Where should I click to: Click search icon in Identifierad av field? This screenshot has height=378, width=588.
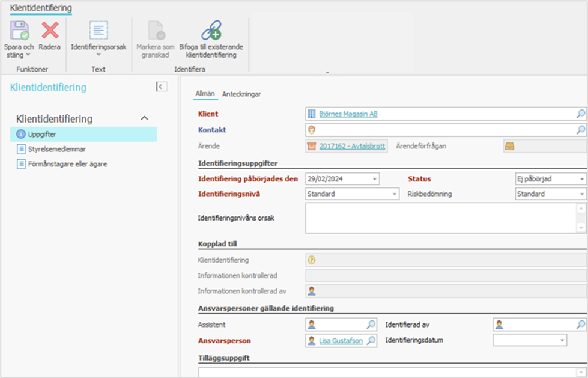click(581, 325)
